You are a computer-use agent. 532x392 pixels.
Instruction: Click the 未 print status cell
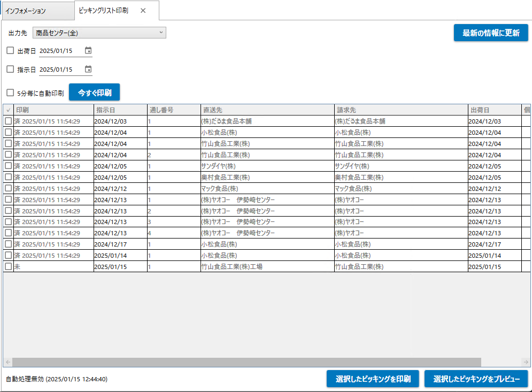[53, 267]
